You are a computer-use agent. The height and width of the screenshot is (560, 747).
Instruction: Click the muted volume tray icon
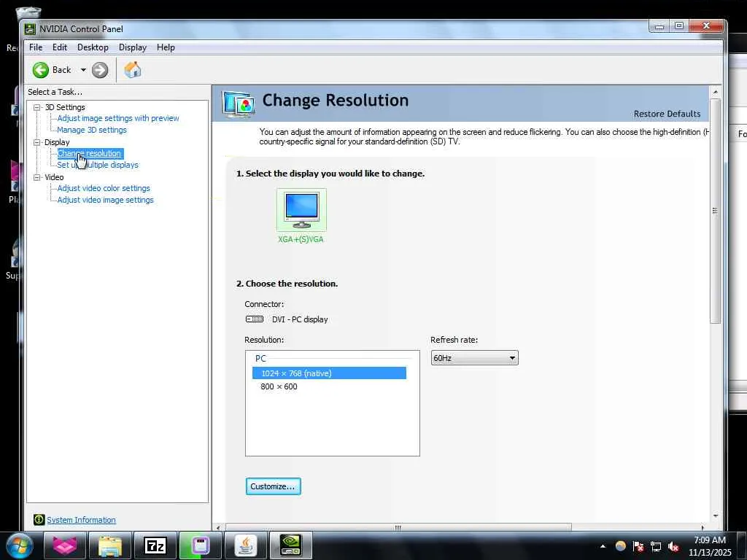pyautogui.click(x=673, y=547)
